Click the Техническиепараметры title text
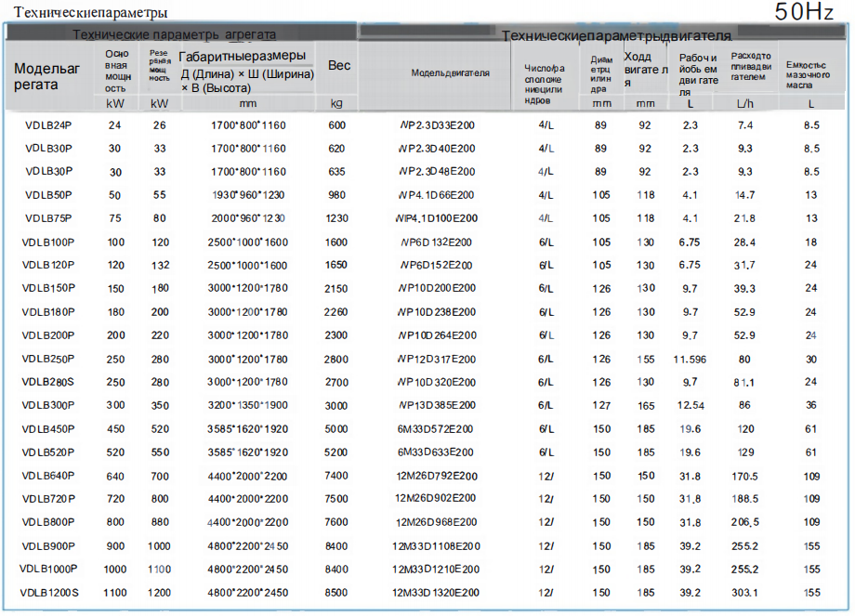This screenshot has width=855, height=616. 85,13
